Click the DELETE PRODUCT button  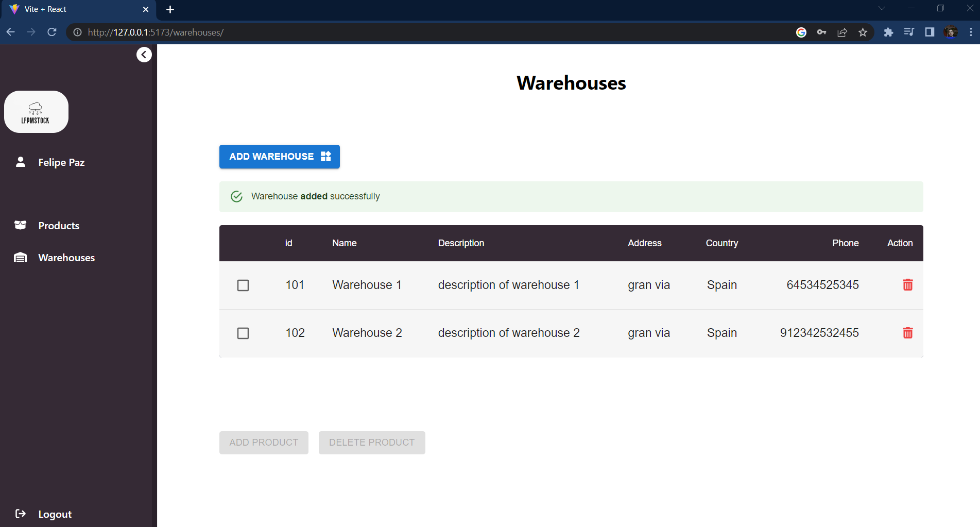(x=371, y=442)
